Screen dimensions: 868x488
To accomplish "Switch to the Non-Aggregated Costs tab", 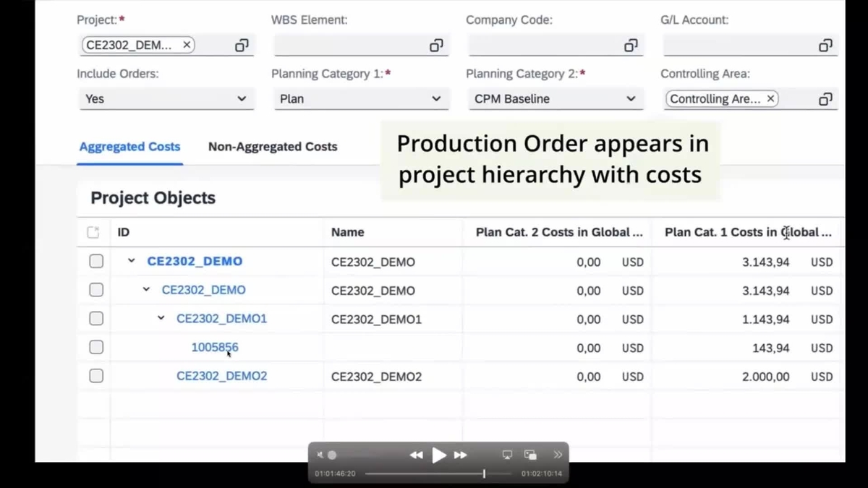I will 273,147.
